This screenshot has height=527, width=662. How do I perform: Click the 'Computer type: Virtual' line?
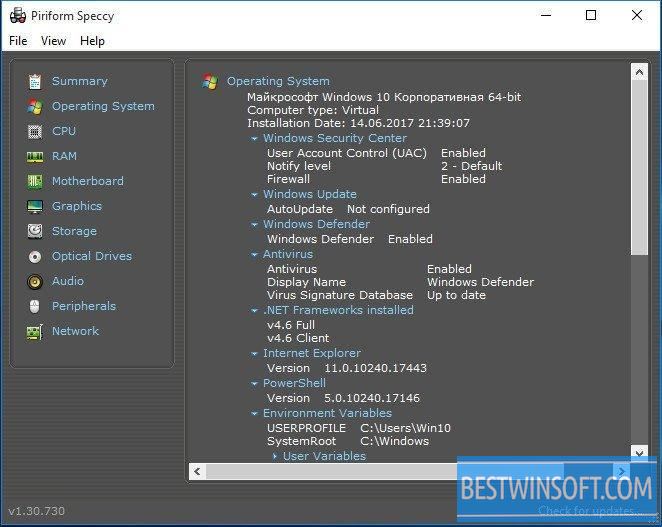(x=313, y=110)
